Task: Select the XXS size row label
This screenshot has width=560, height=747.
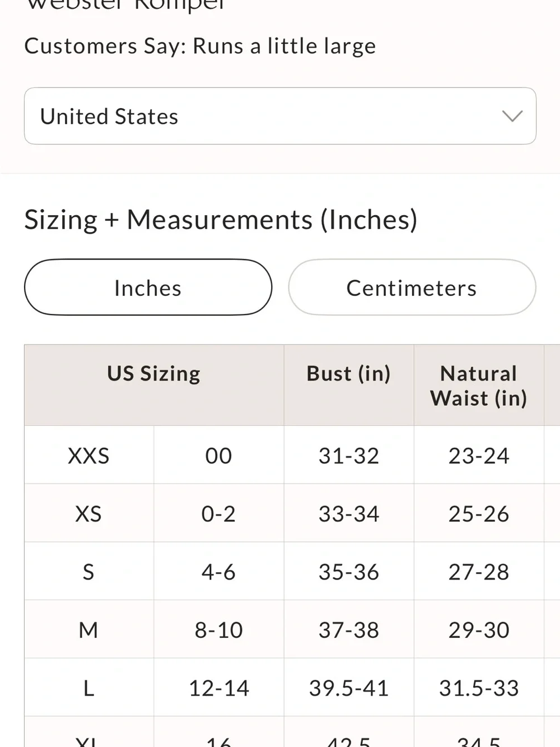Action: (89, 455)
